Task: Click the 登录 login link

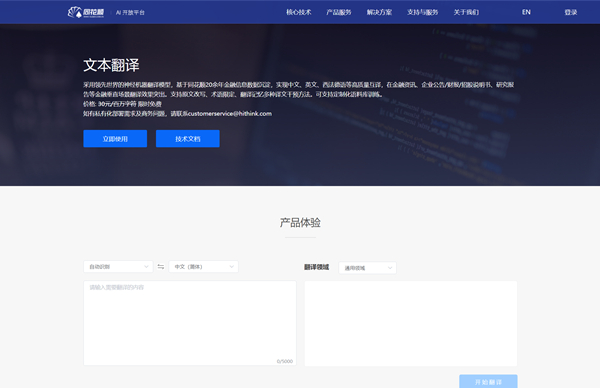Action: coord(571,12)
